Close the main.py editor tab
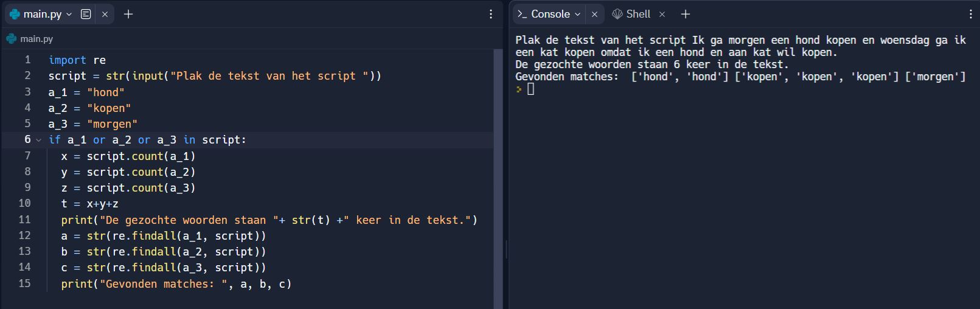Viewport: 980px width, 309px height. 105,14
